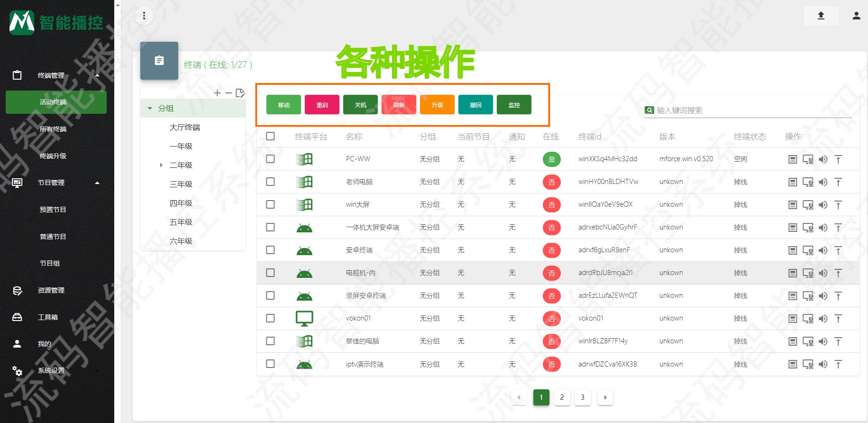Collapse the 分组 tree root arrow
The width and height of the screenshot is (868, 423).
(150, 108)
